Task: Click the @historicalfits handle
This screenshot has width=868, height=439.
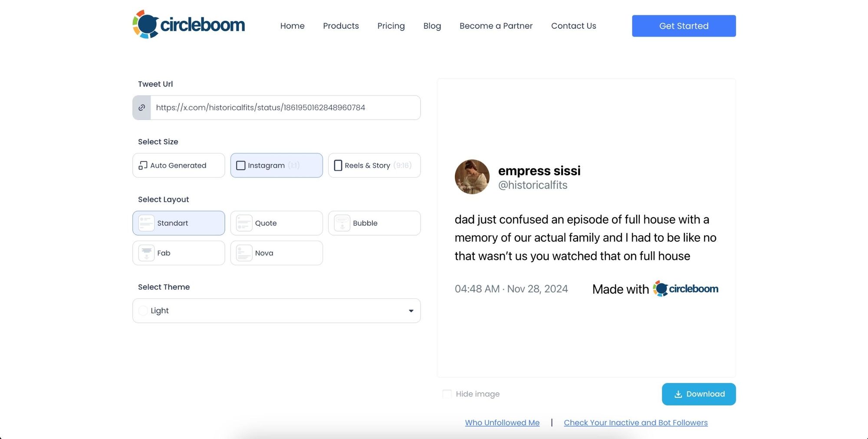Action: 533,185
